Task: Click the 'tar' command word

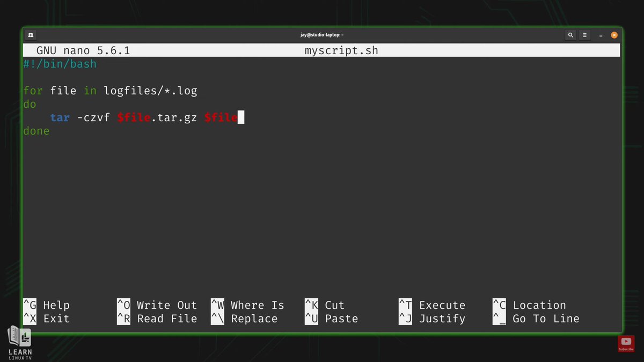Action: click(60, 117)
